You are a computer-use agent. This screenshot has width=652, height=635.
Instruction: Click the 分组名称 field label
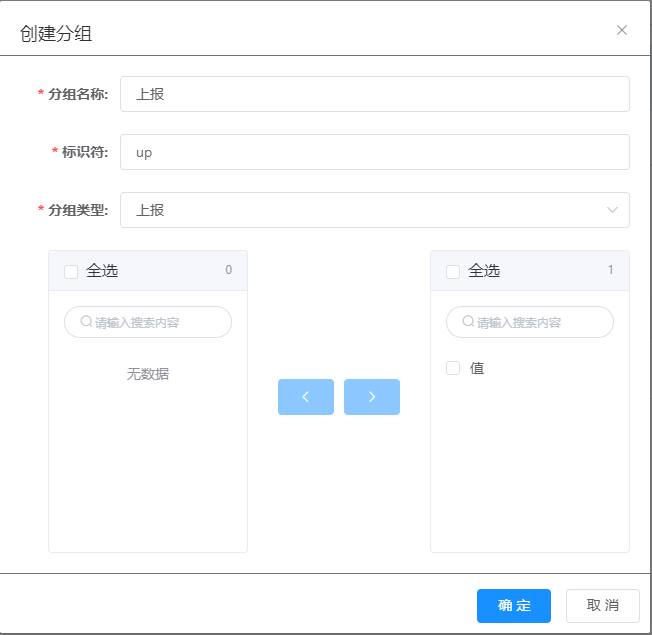click(x=78, y=94)
